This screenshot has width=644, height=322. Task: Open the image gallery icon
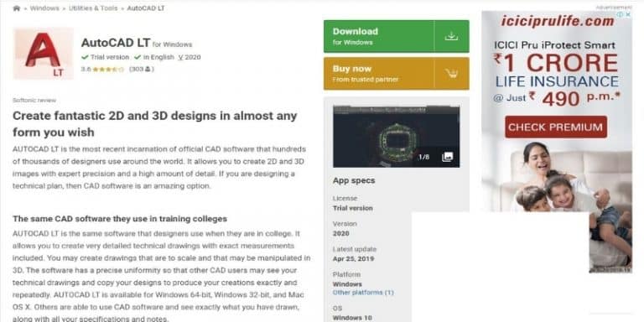[x=447, y=157]
